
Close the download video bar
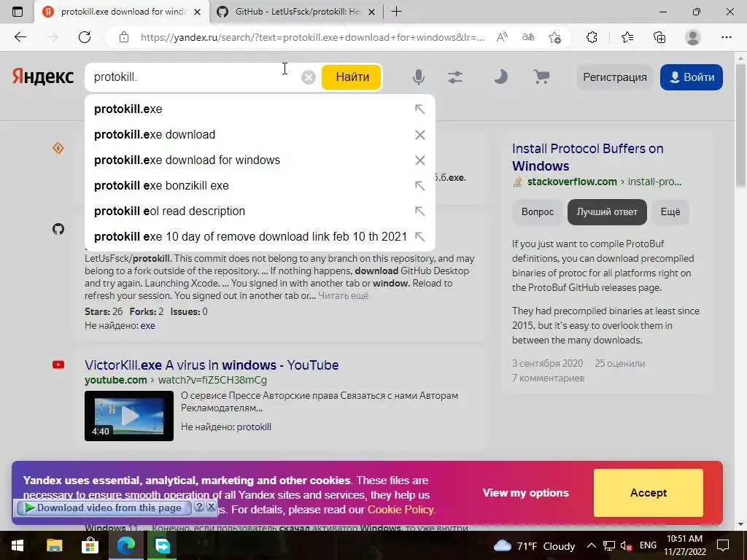point(211,507)
